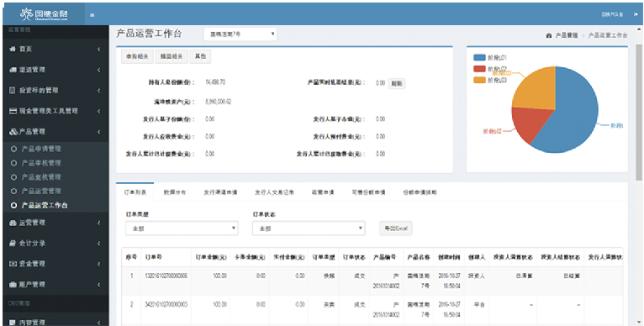Click the home icon beside 首页
Image resolution: width=644 pixels, height=326 pixels.
click(13, 49)
